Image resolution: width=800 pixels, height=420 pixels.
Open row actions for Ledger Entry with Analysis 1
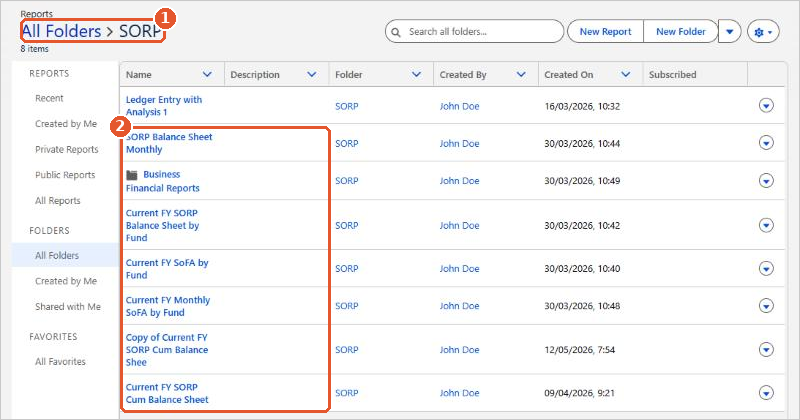(766, 106)
